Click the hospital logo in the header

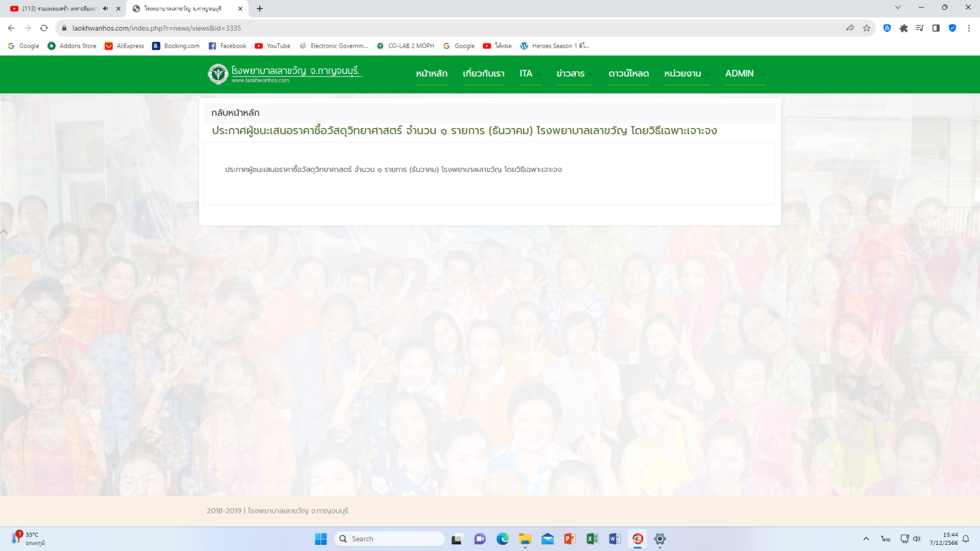(x=218, y=74)
